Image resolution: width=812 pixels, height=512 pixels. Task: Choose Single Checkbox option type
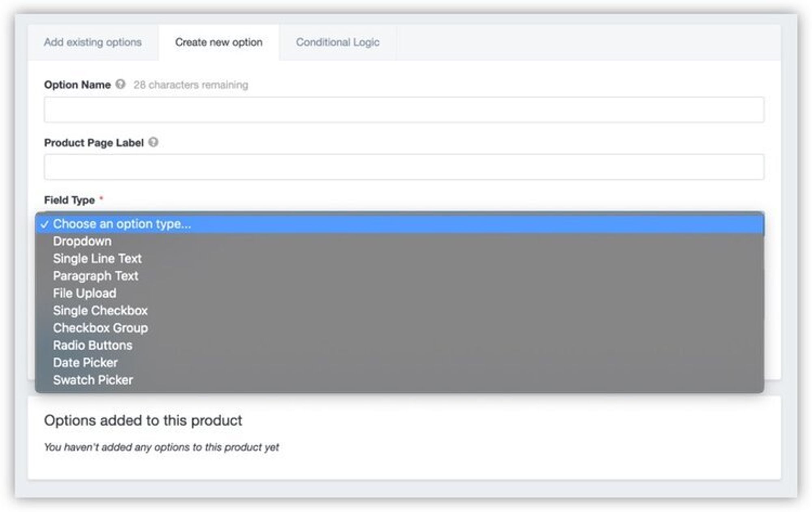pos(100,311)
